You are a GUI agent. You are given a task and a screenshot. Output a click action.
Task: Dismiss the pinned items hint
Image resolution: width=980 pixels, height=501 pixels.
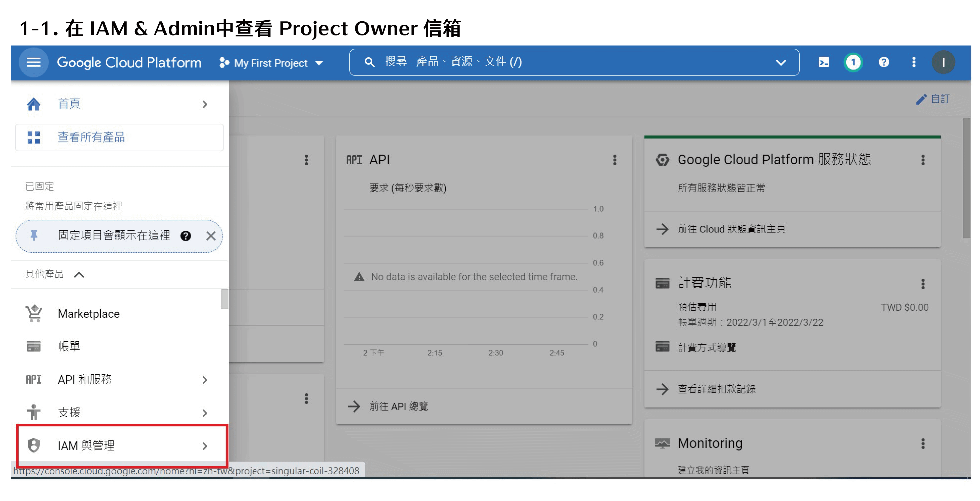click(211, 236)
